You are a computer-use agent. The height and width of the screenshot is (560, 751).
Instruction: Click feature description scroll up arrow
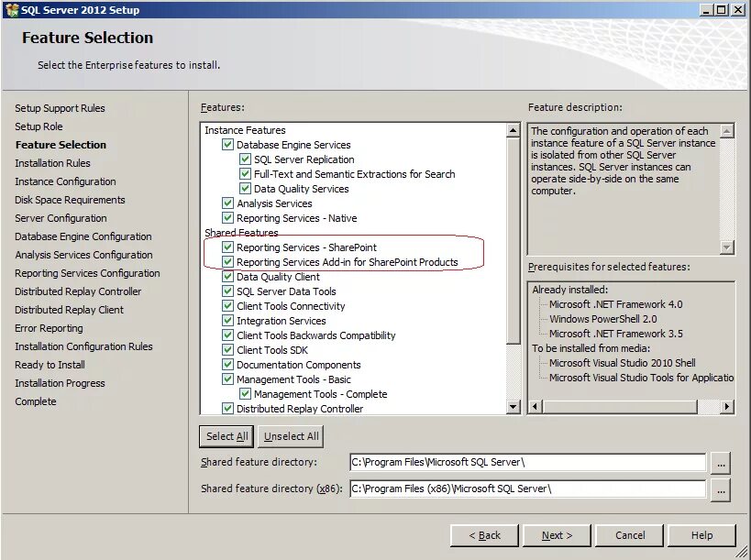(x=727, y=131)
